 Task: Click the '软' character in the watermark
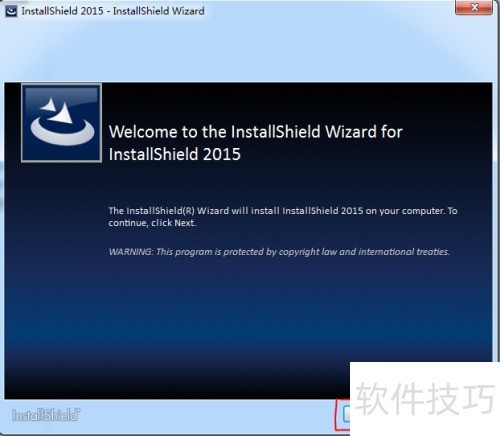coord(373,398)
